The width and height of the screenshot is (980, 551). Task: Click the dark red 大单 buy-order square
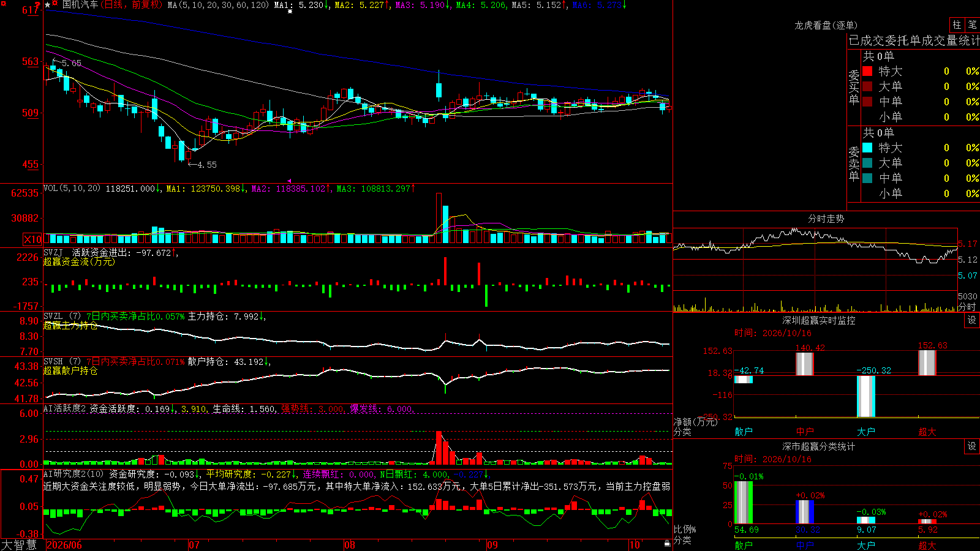[867, 86]
